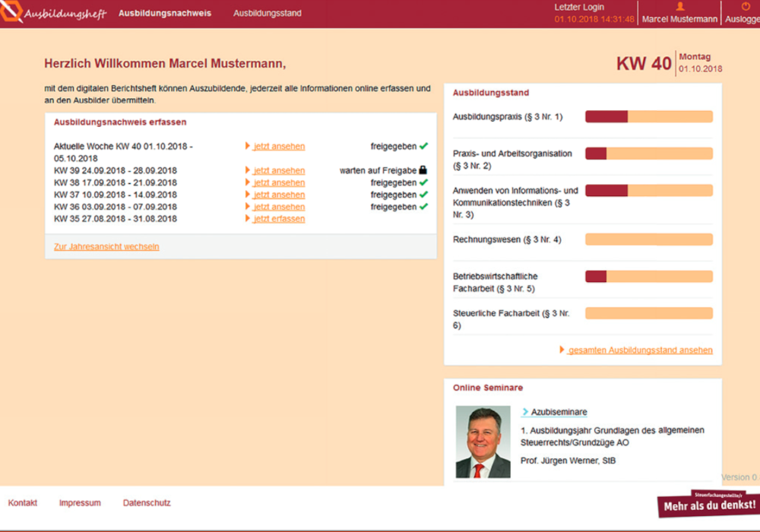Open the Azubiseminare link
760x532 pixels.
click(x=559, y=412)
